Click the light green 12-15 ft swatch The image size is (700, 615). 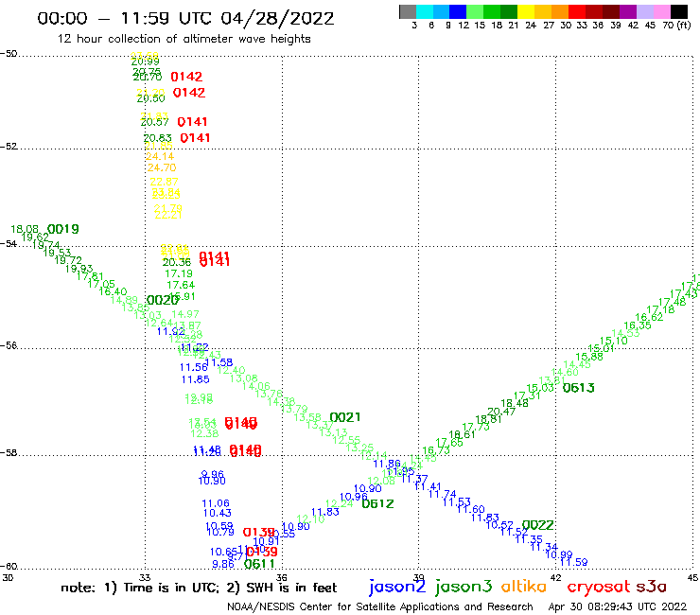pos(475,11)
